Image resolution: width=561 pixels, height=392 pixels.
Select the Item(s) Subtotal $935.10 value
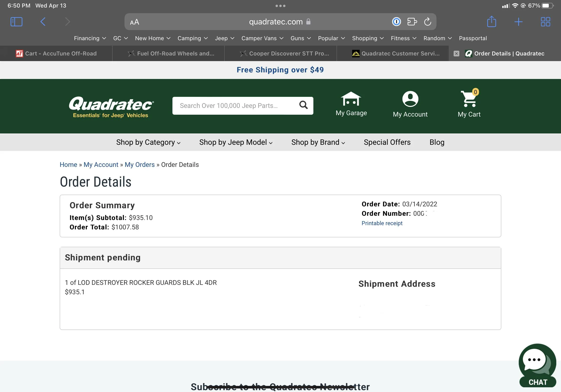point(141,218)
